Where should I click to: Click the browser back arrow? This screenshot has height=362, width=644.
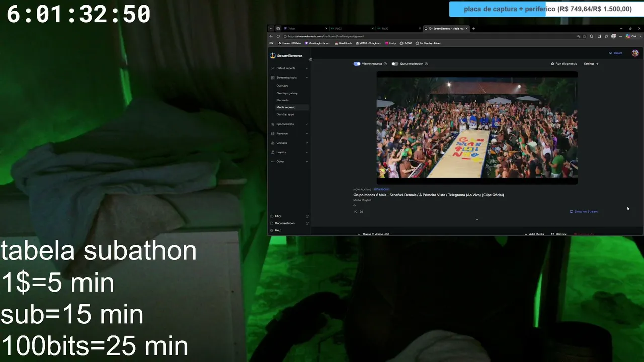[x=271, y=36]
